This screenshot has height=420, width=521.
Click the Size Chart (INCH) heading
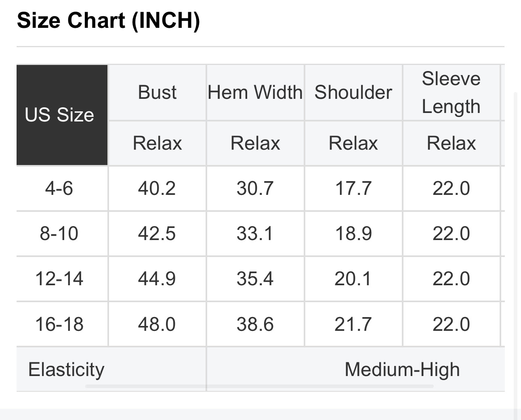109,20
